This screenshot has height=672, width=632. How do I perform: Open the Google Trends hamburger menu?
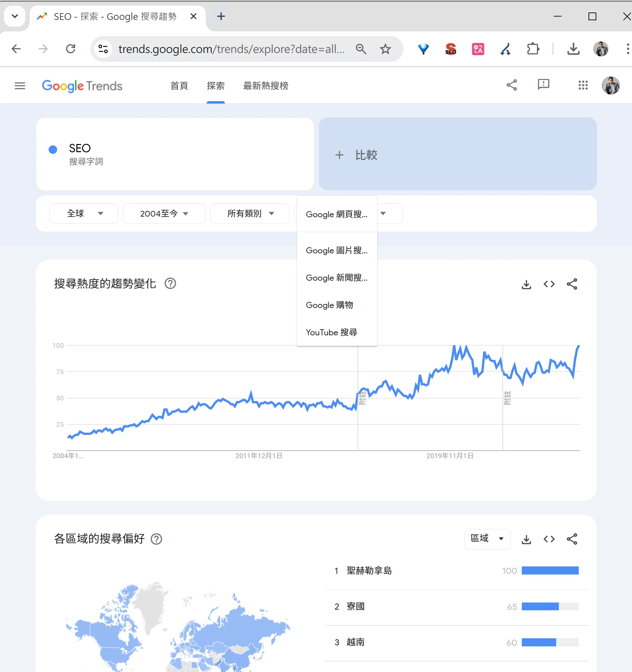click(20, 86)
